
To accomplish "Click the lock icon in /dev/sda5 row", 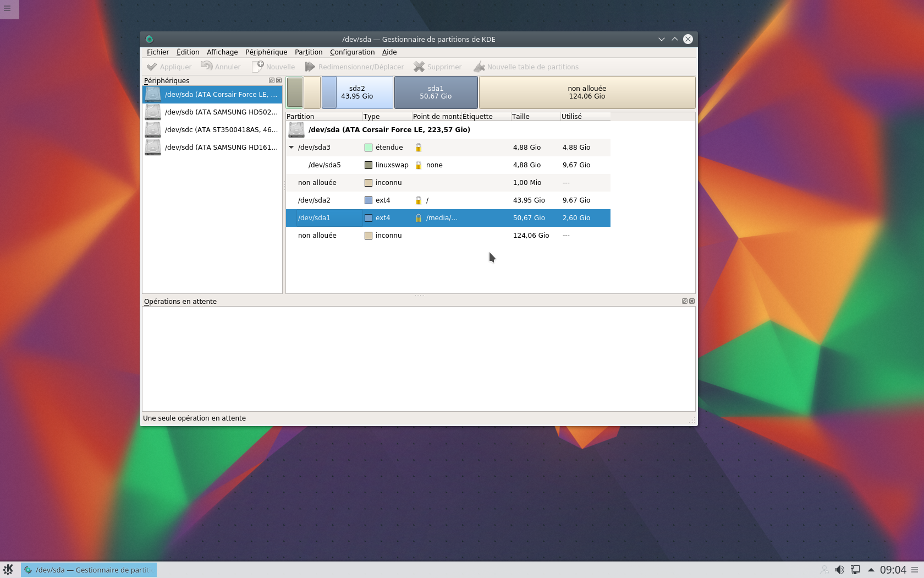I will point(419,165).
